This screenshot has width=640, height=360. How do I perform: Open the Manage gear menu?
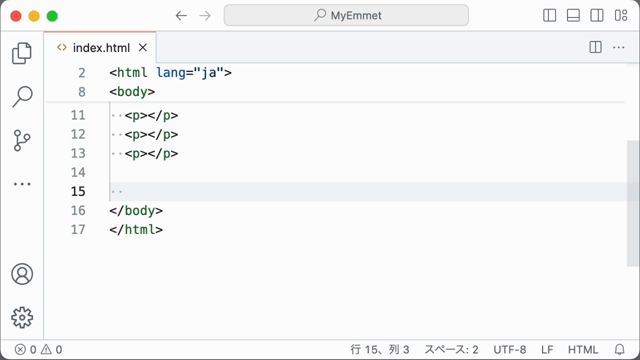[22, 318]
